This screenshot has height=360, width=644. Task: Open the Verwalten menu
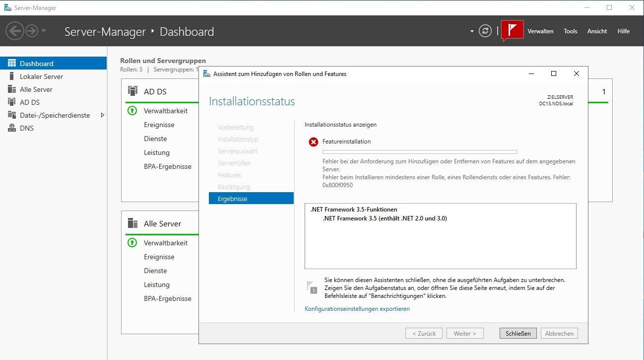click(x=540, y=31)
